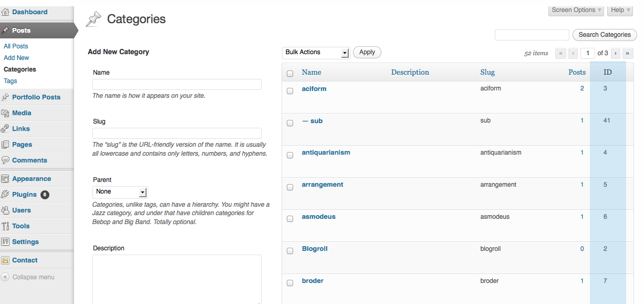Go to All Posts submenu item

[16, 46]
